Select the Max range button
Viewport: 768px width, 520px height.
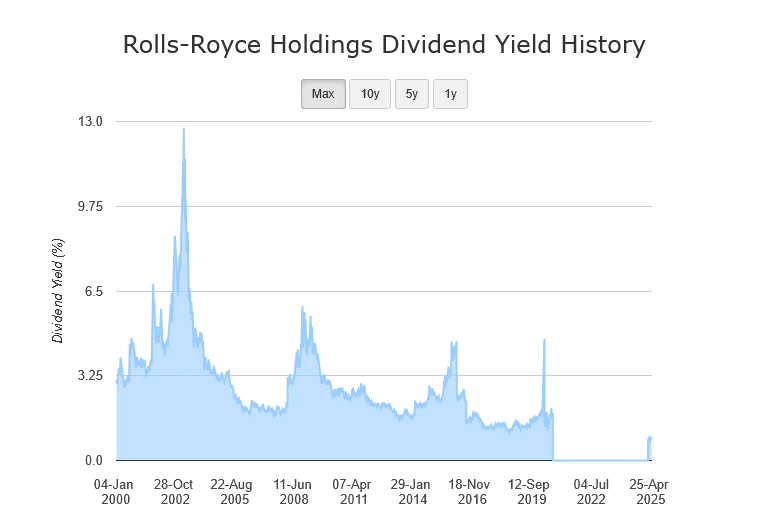point(323,94)
